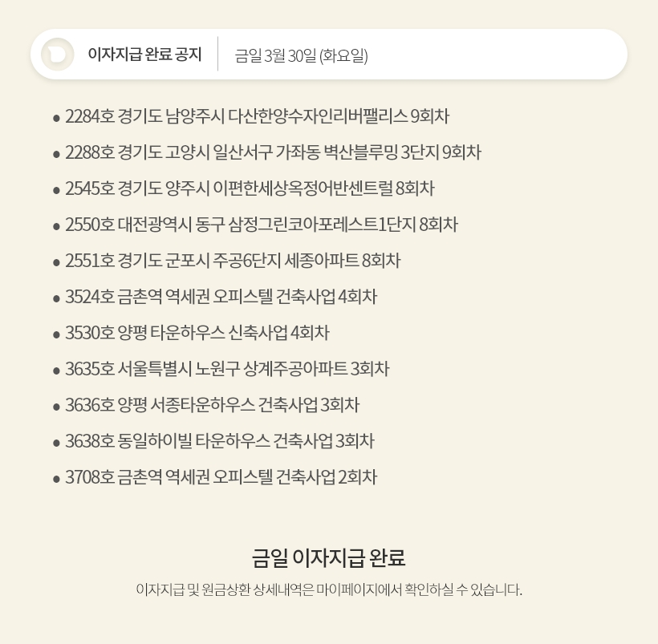Select 3638호 동일하이빌 타운하우스 건축사업
The image size is (658, 644).
(x=220, y=441)
